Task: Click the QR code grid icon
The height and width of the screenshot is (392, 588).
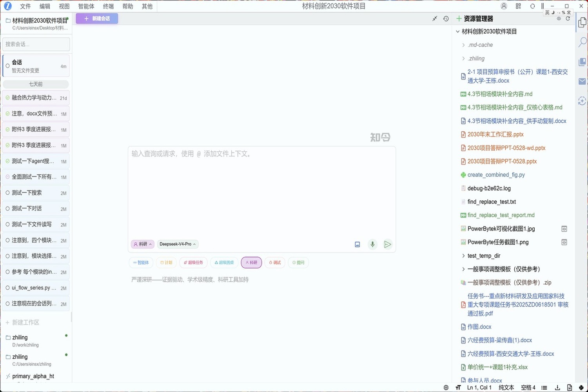Action: point(518,6)
